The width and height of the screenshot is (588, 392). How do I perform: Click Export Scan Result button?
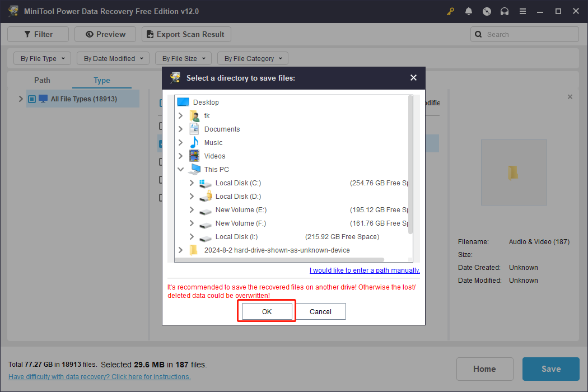click(186, 34)
